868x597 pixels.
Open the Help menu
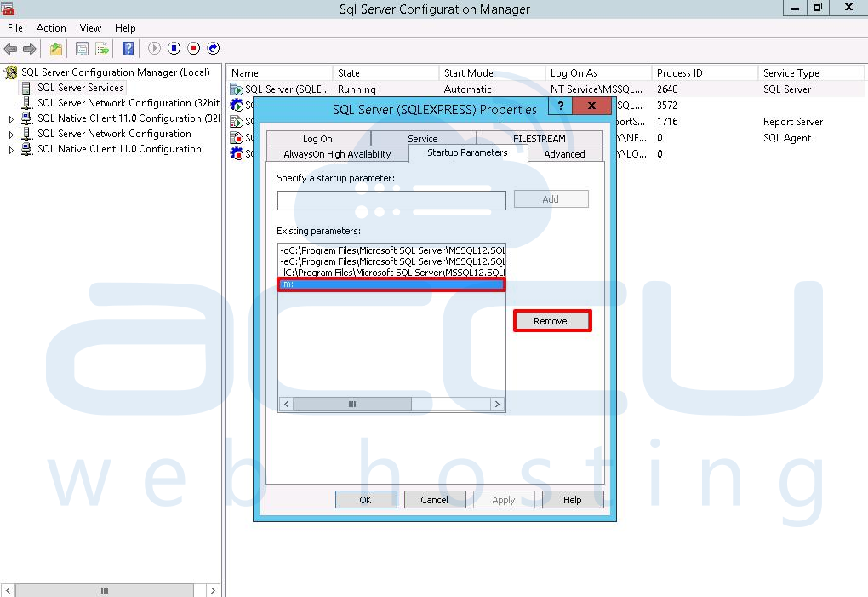(x=125, y=28)
